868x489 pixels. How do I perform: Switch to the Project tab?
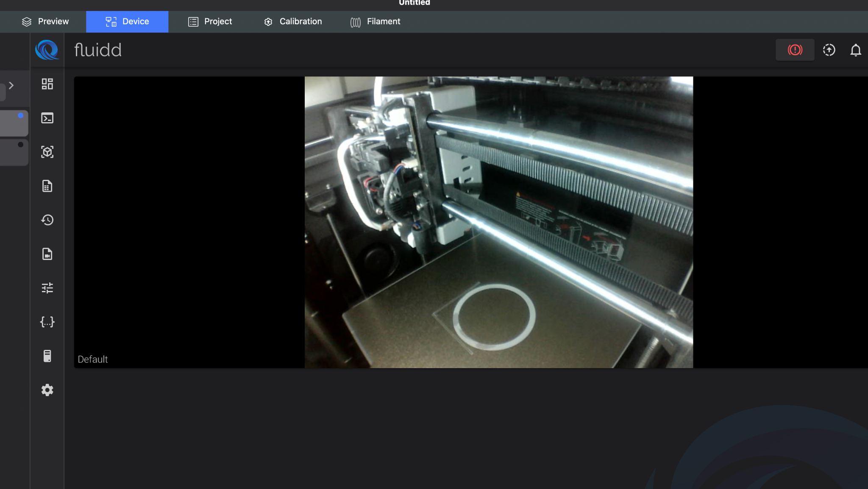[210, 22]
